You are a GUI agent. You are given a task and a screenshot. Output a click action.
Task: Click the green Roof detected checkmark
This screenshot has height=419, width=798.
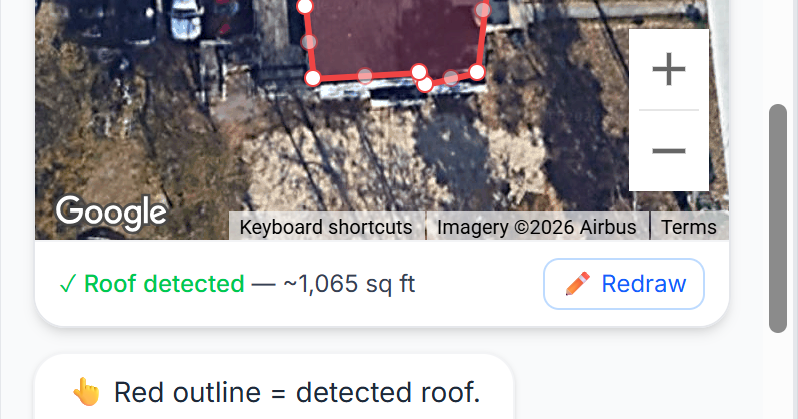67,284
